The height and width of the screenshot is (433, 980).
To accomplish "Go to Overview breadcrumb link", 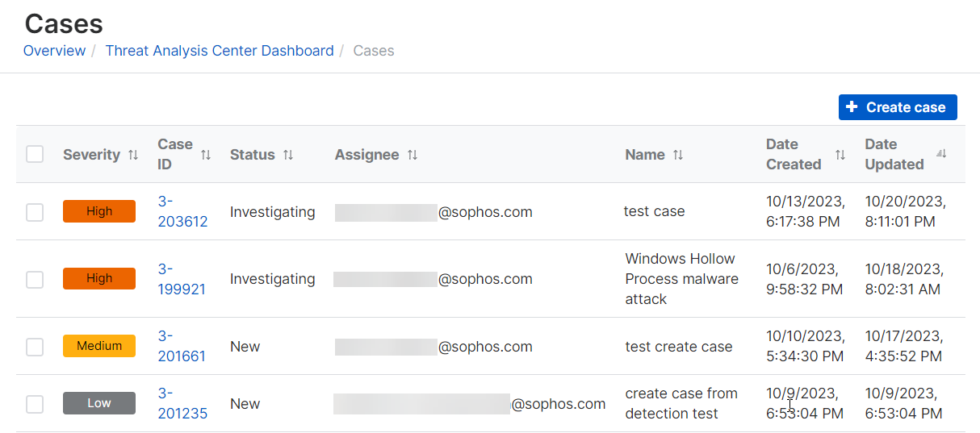I will click(x=54, y=51).
